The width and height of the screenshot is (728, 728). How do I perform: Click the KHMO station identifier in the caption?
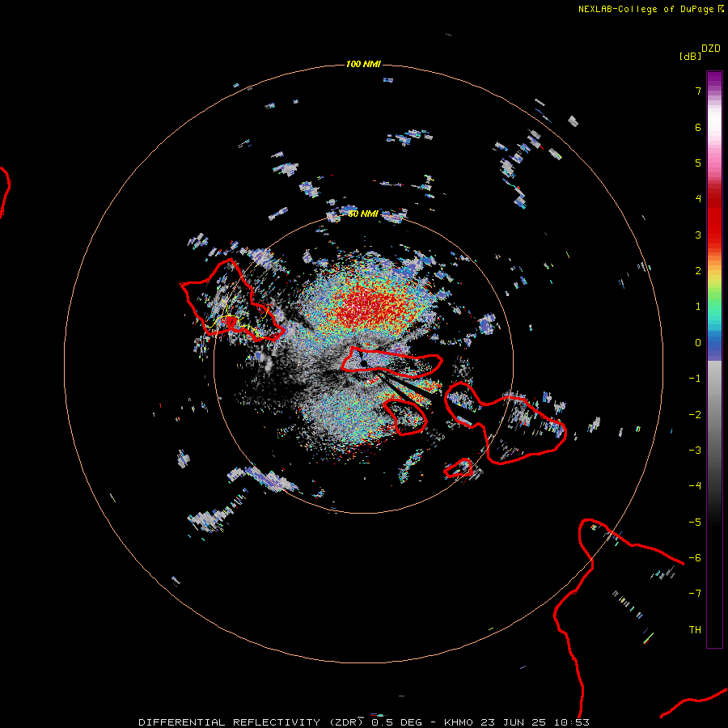459,722
